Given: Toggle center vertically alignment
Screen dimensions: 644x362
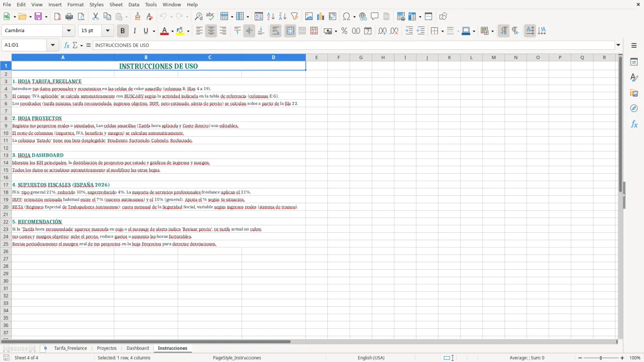Looking at the screenshot, I should (x=249, y=31).
